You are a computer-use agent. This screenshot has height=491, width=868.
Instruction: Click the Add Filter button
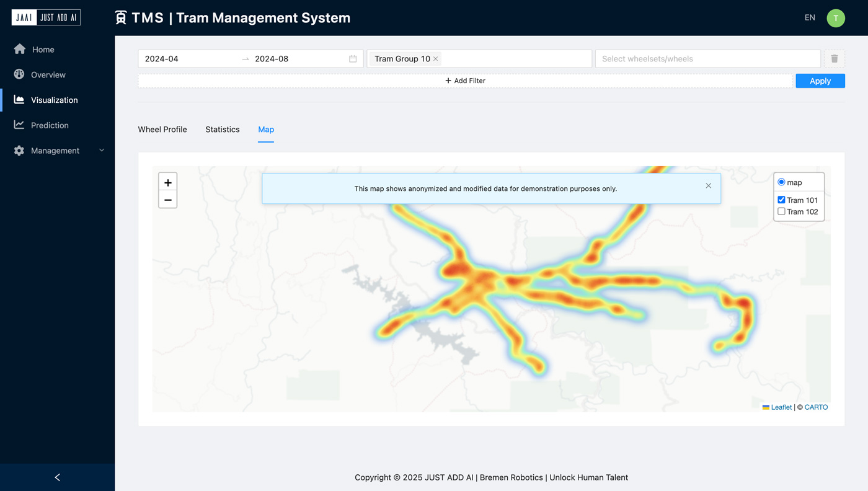click(x=465, y=81)
